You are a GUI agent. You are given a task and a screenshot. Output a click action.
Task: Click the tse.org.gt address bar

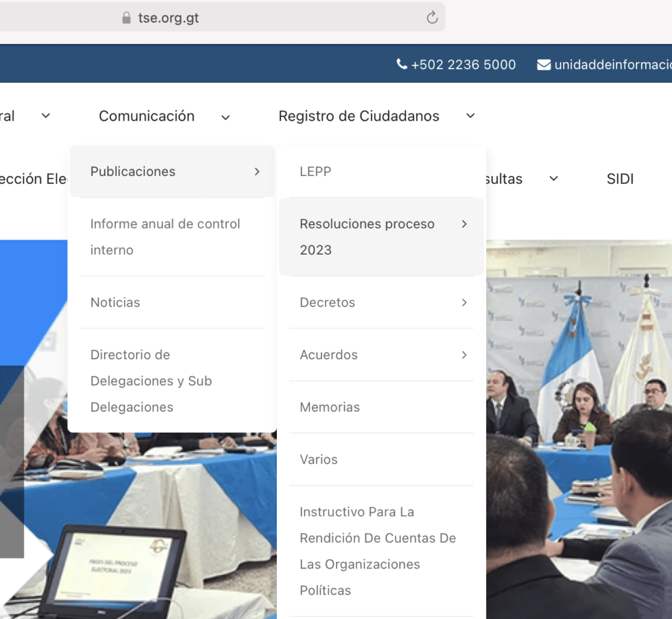click(262, 18)
